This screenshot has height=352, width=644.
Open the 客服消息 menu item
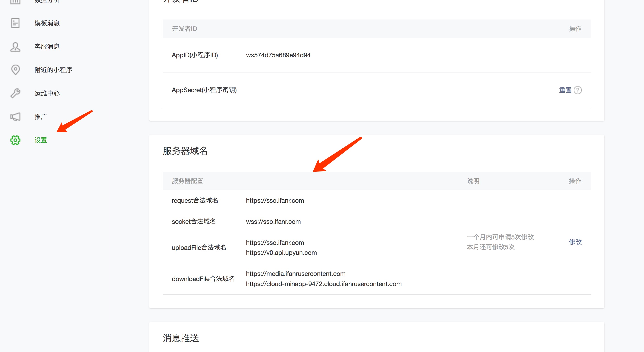(x=47, y=47)
